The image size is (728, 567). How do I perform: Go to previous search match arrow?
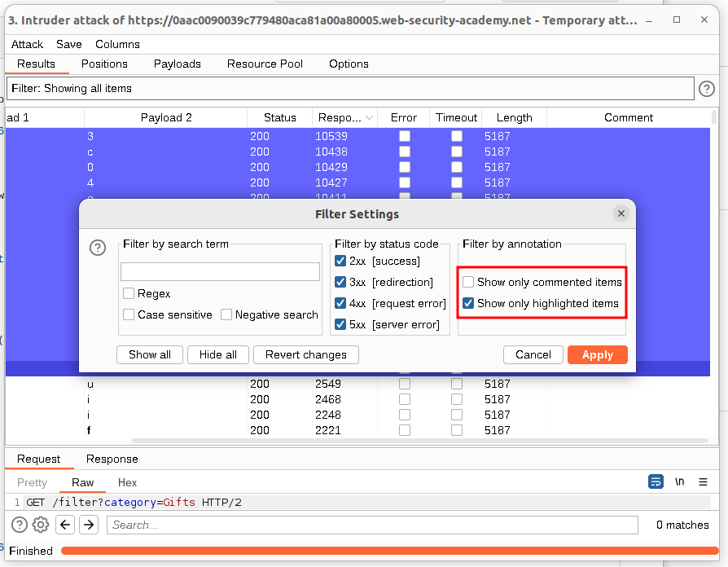point(65,525)
